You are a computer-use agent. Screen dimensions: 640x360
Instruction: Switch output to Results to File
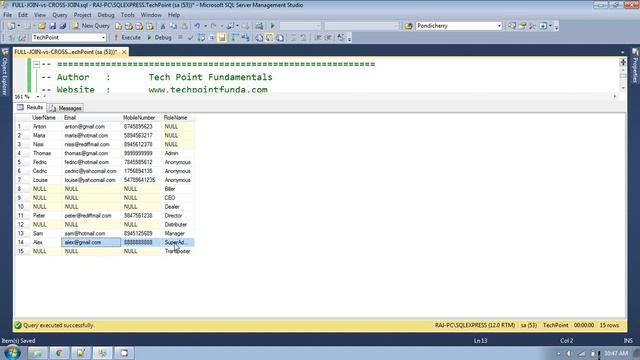280,38
